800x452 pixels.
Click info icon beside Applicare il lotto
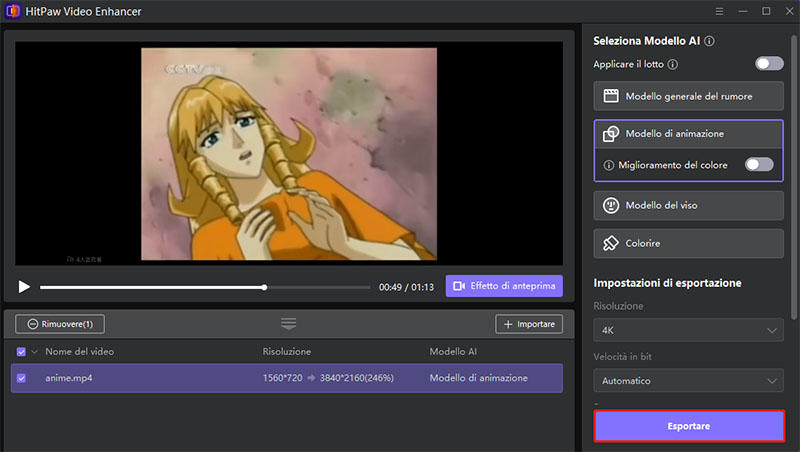[x=673, y=64]
